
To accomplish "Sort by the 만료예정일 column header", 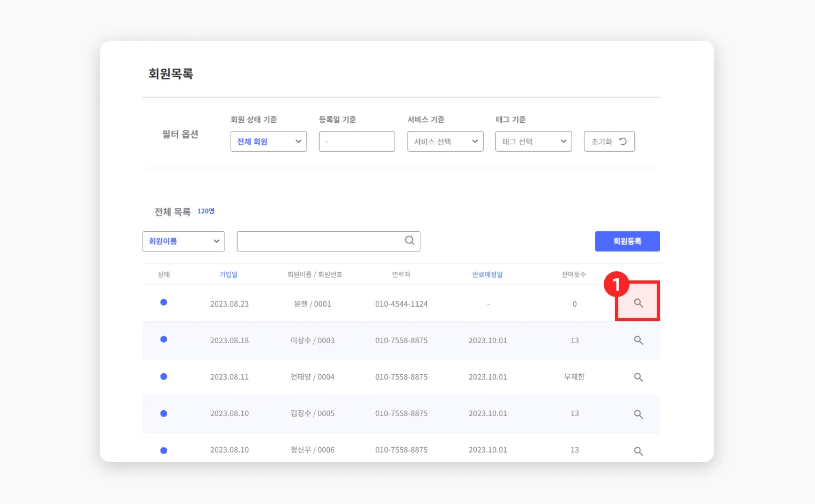I will point(487,275).
